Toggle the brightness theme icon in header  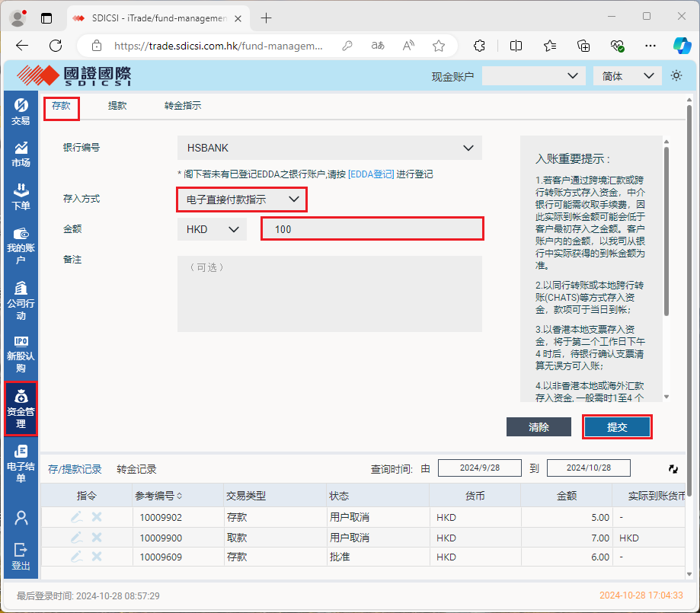tap(676, 75)
